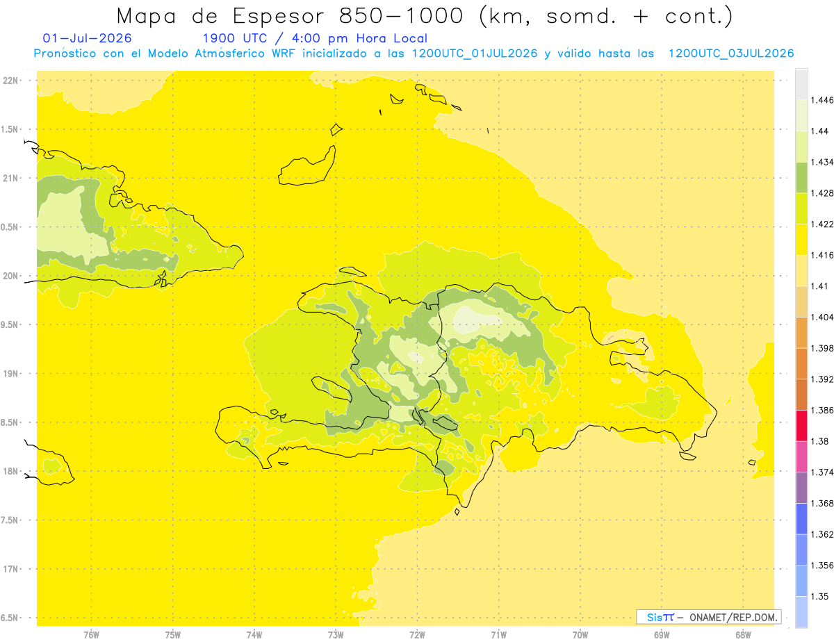
Task: Click the purple swatch between 1.368 and 1.374
Action: click(801, 487)
